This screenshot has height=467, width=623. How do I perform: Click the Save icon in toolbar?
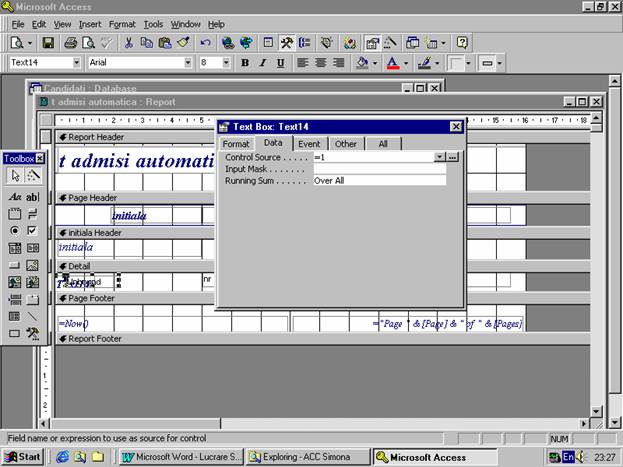point(48,43)
